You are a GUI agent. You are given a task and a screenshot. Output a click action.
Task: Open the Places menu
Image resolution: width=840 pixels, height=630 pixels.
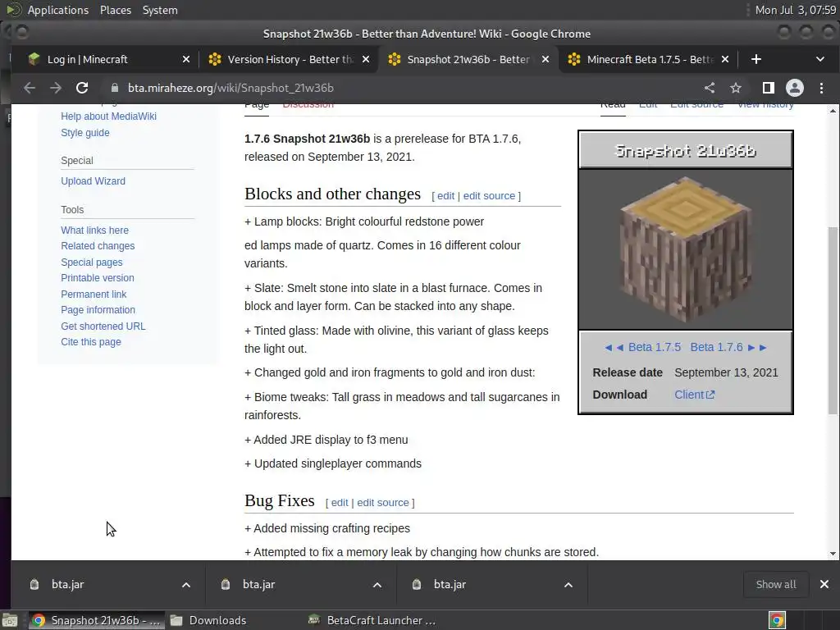(x=116, y=10)
